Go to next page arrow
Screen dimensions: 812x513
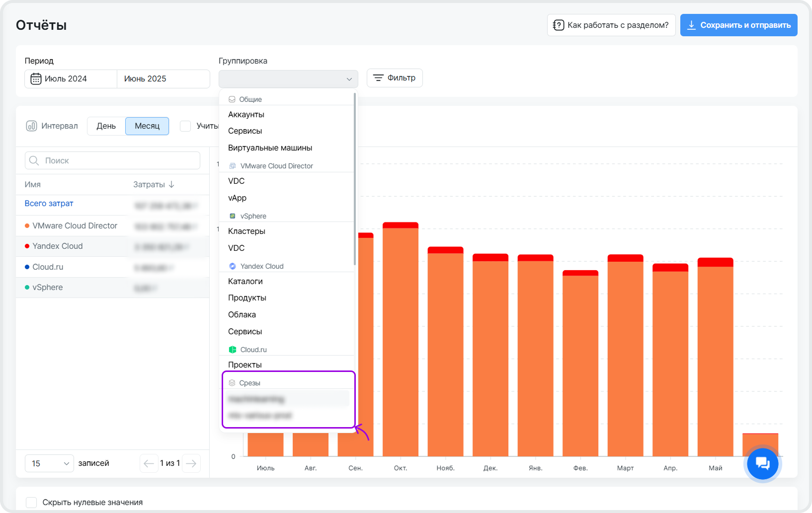[x=191, y=463]
